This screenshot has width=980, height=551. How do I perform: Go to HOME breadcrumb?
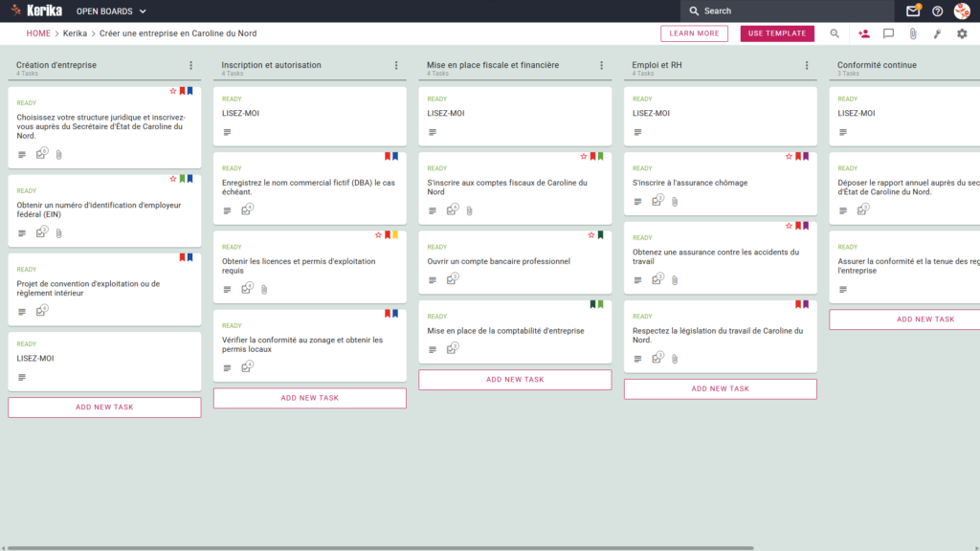point(38,33)
